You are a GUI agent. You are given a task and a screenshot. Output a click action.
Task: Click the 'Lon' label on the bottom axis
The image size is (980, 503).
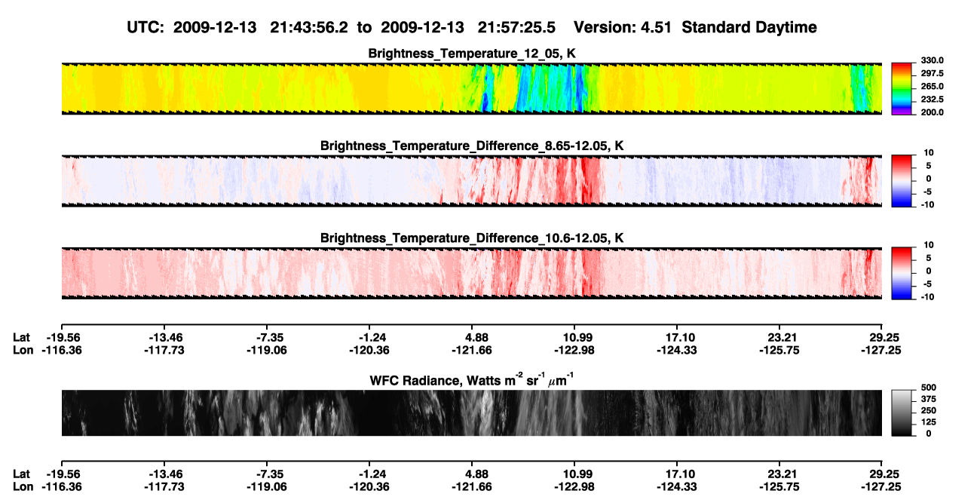[x=23, y=487]
